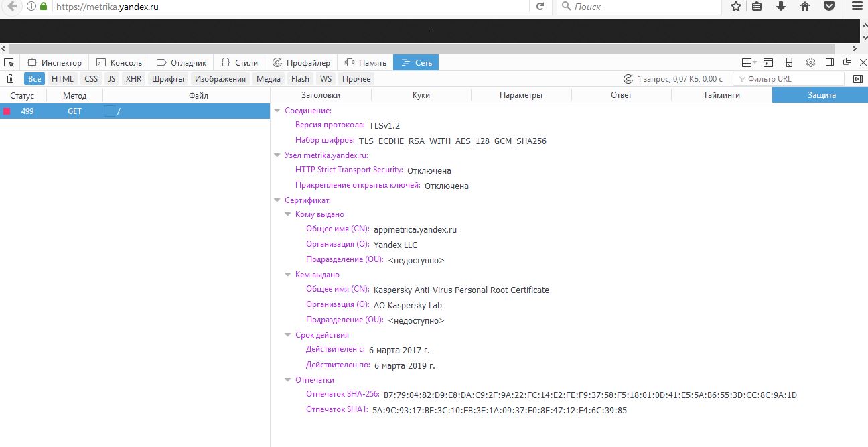
Task: Toggle the Изображения request filter
Action: point(220,79)
